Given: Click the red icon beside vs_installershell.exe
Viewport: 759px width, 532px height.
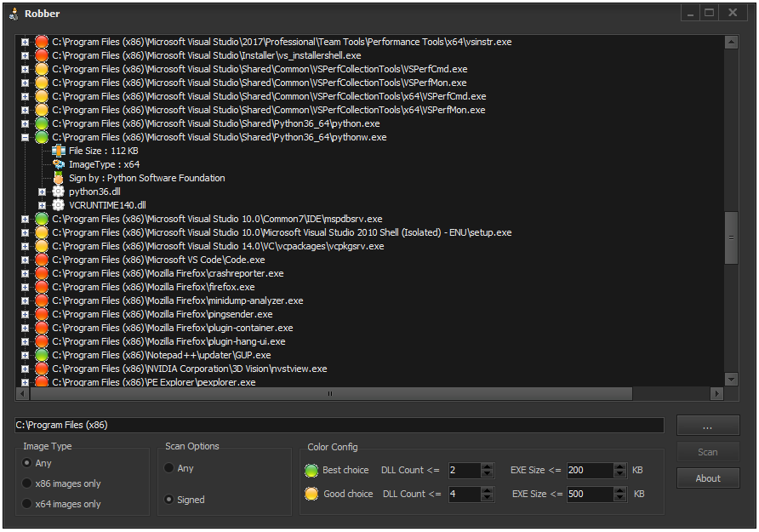Looking at the screenshot, I should [42, 55].
